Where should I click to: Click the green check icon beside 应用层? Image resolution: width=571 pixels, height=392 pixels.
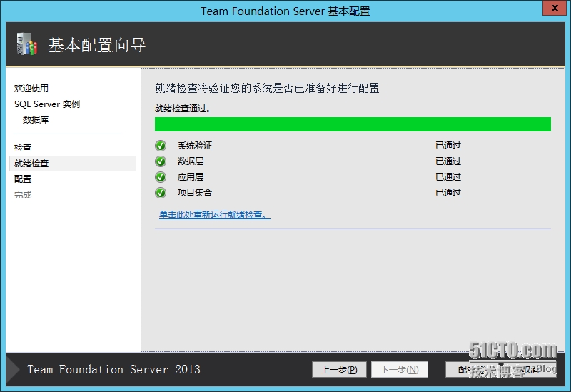[x=161, y=177]
